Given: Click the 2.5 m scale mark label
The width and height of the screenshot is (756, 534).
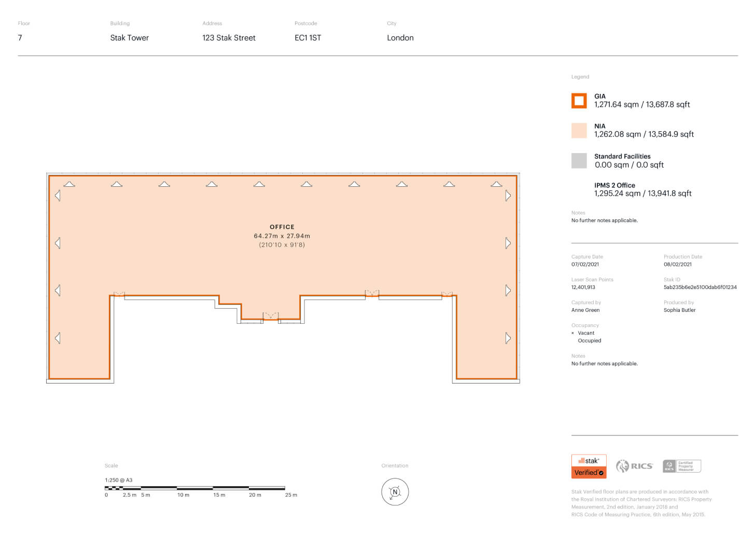Looking at the screenshot, I should (130, 495).
